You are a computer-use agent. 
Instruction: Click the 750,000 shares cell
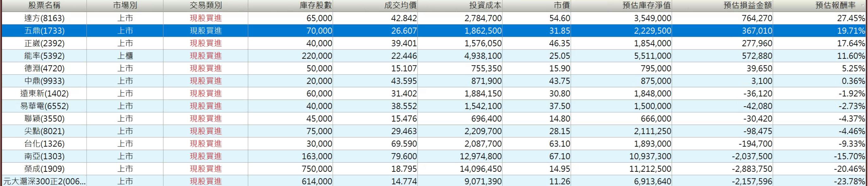pyautogui.click(x=317, y=169)
